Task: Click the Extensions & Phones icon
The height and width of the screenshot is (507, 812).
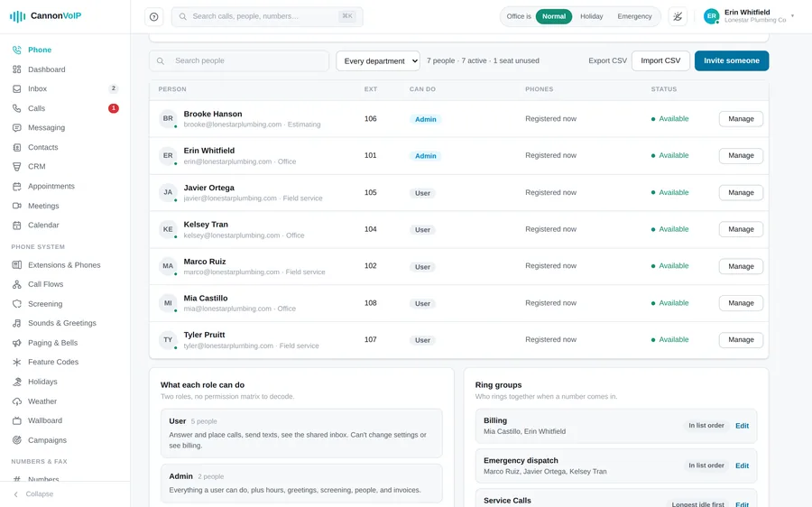Action: point(17,264)
